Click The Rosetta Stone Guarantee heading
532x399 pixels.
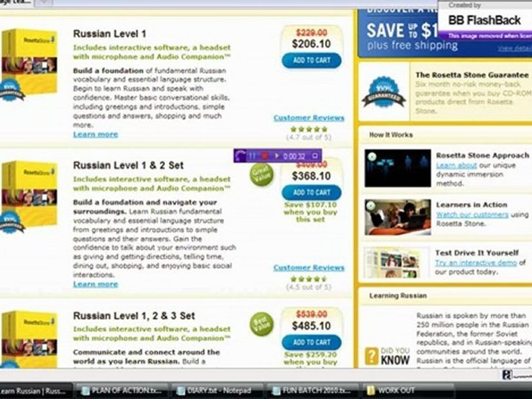(x=472, y=75)
